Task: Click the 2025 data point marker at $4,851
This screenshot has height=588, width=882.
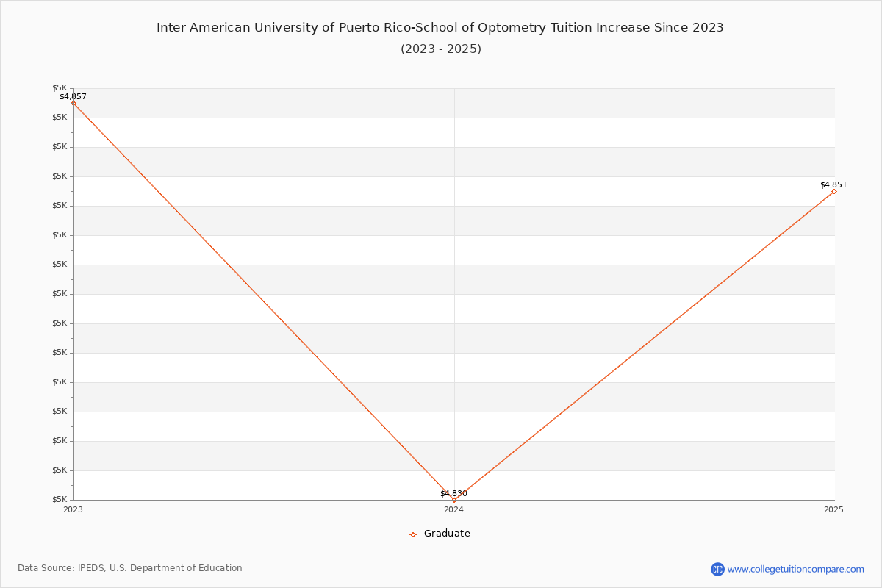Action: tap(834, 192)
